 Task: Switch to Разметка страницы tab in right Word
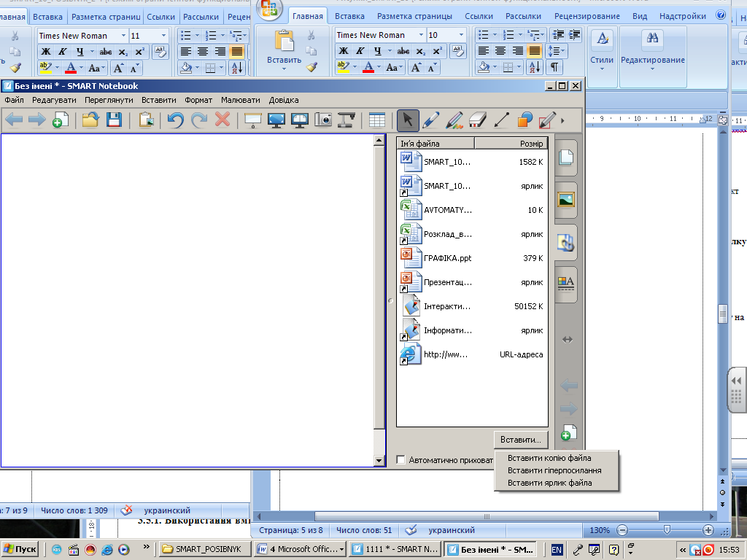click(x=414, y=16)
